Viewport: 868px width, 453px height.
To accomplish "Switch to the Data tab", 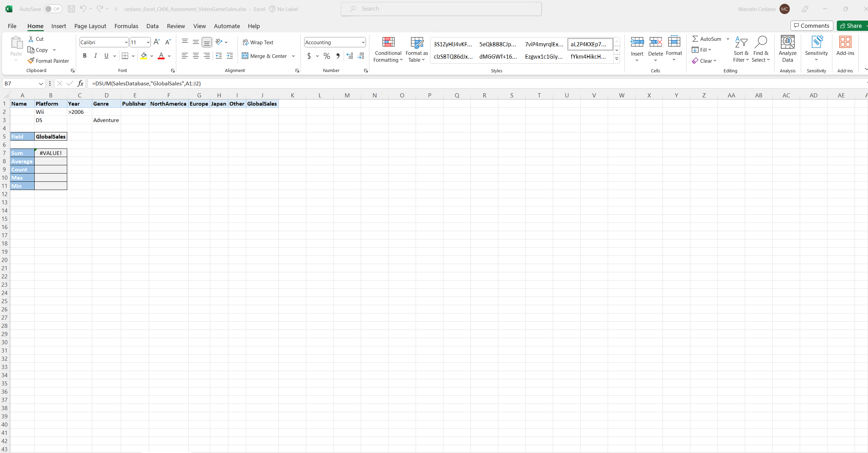I will 152,26.
